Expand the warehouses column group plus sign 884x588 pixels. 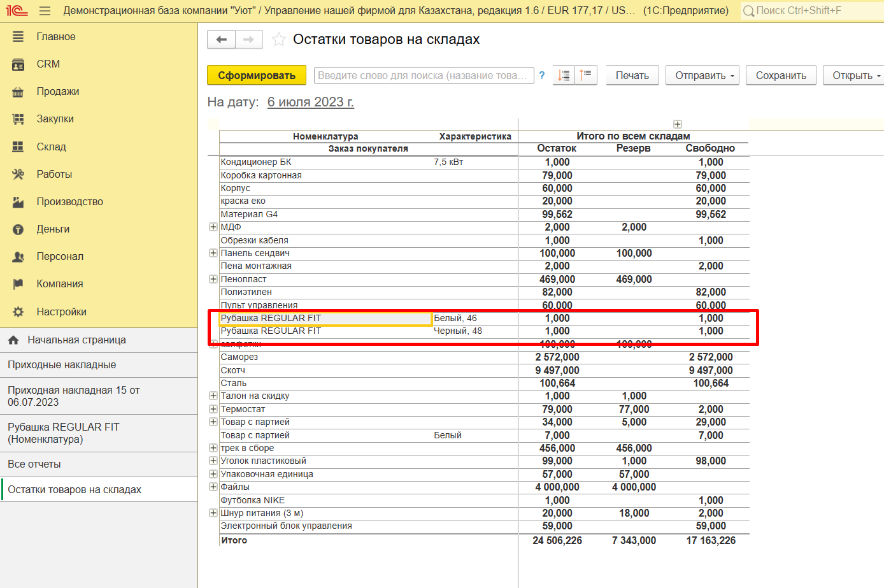point(678,124)
